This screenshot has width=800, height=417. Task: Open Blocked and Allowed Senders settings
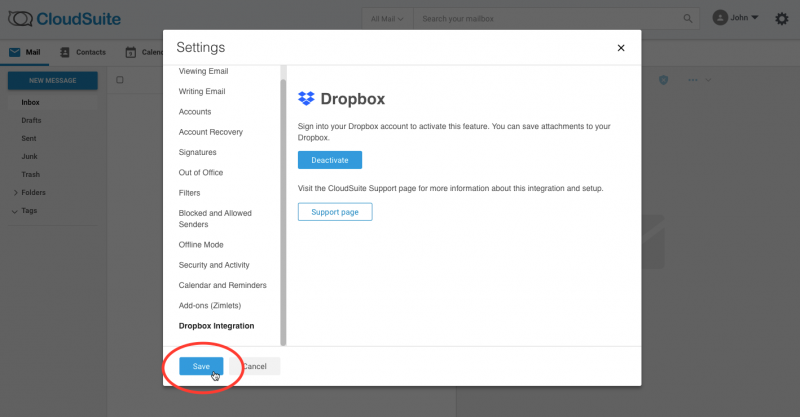point(215,218)
